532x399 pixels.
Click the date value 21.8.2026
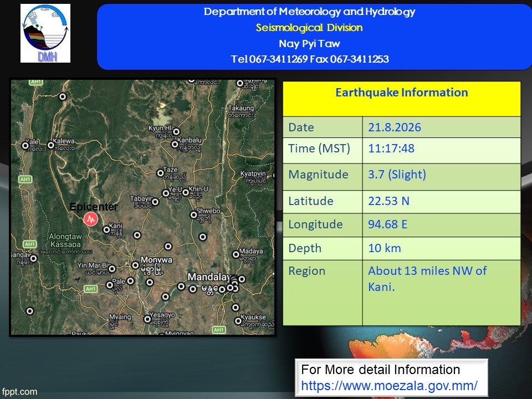tap(395, 127)
